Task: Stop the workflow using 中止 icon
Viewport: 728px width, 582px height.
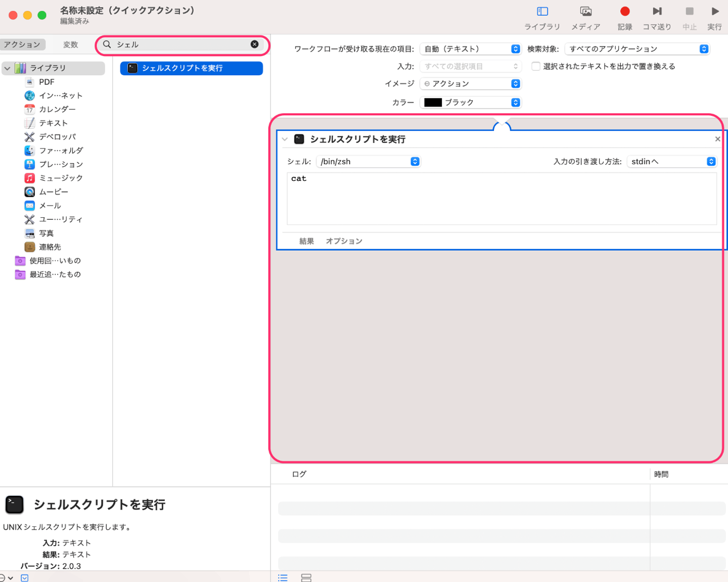Action: (x=690, y=11)
